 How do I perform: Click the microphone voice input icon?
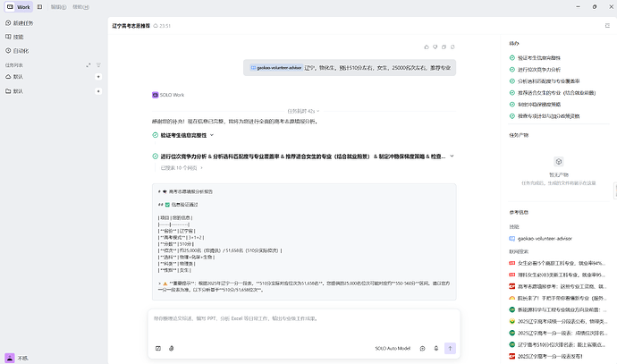[436, 348]
